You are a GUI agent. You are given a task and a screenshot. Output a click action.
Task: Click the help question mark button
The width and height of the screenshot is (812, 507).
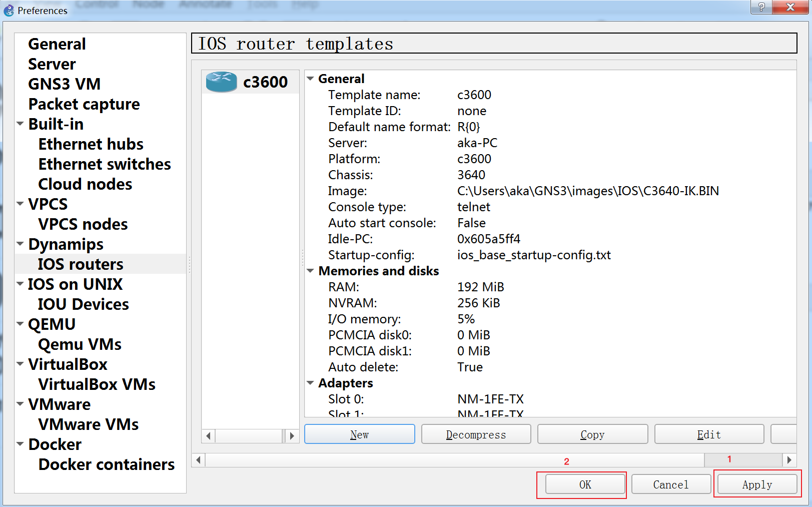tap(761, 7)
